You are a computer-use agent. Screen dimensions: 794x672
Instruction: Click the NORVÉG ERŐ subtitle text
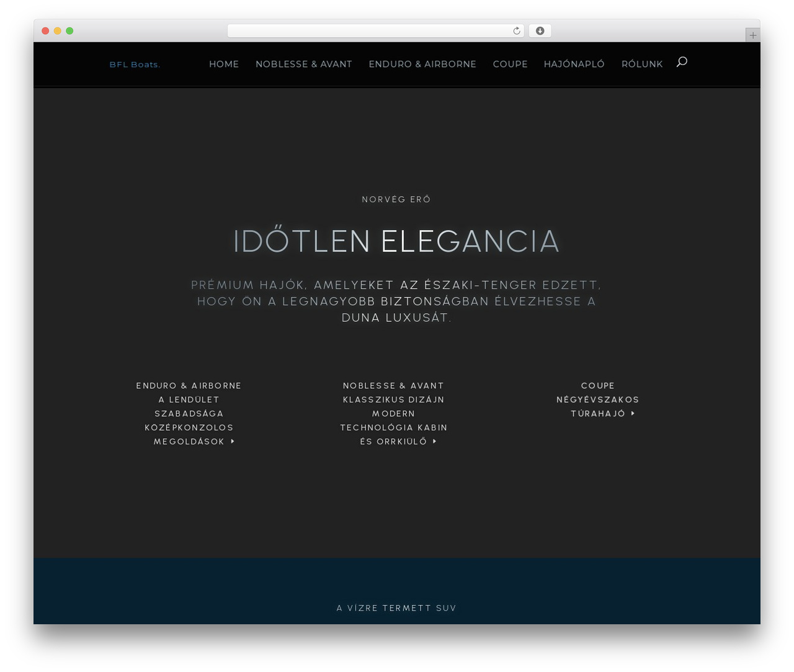396,199
